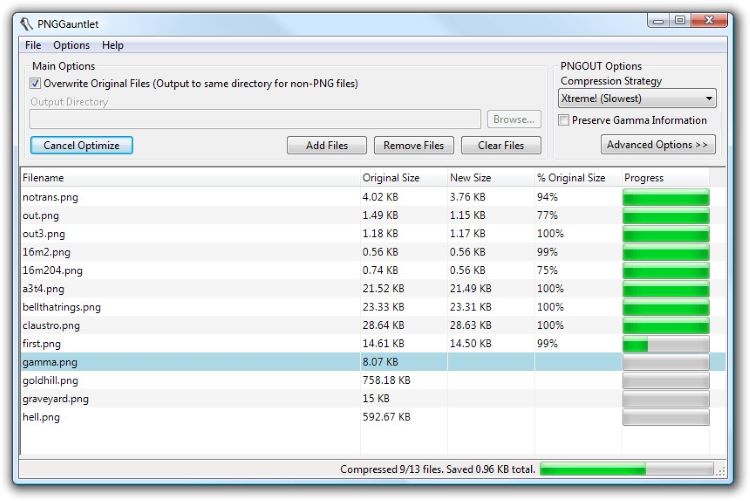Select the gamma.png file row
This screenshot has height=501, width=750.
point(373,362)
